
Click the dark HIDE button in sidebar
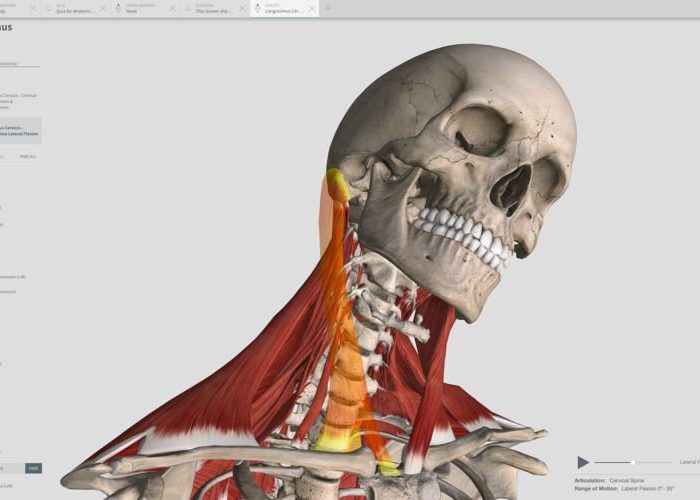click(x=33, y=468)
